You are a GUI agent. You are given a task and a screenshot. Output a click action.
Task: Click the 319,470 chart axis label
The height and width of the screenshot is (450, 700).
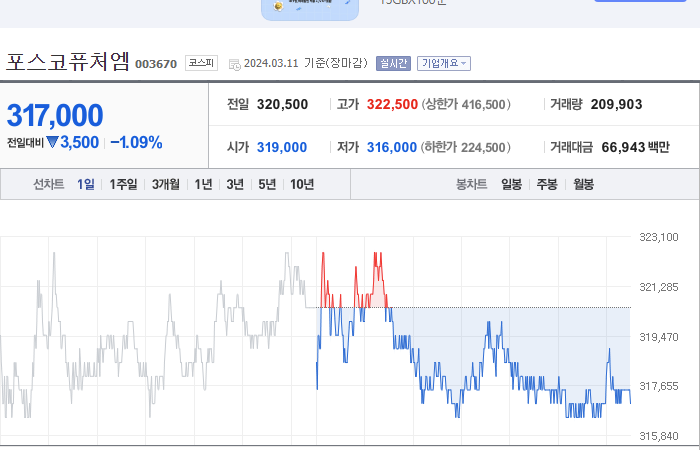tap(659, 337)
